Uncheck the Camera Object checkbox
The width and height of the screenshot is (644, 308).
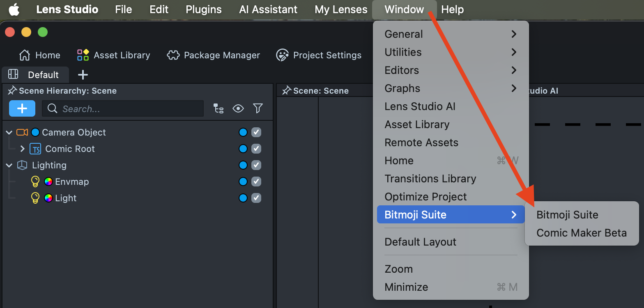256,132
